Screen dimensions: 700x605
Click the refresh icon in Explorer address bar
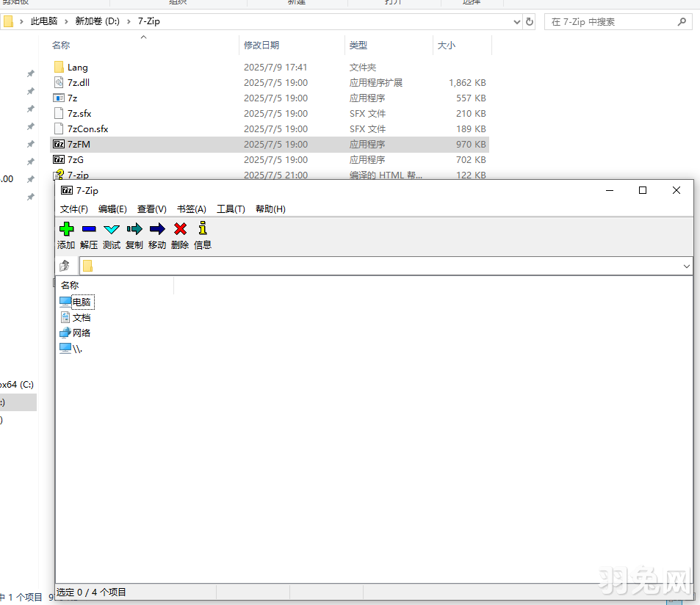point(530,21)
